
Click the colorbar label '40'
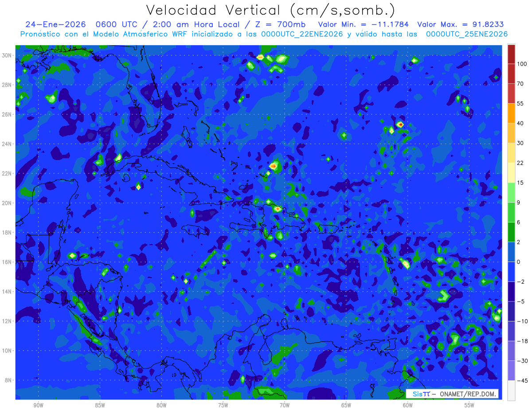520,123
